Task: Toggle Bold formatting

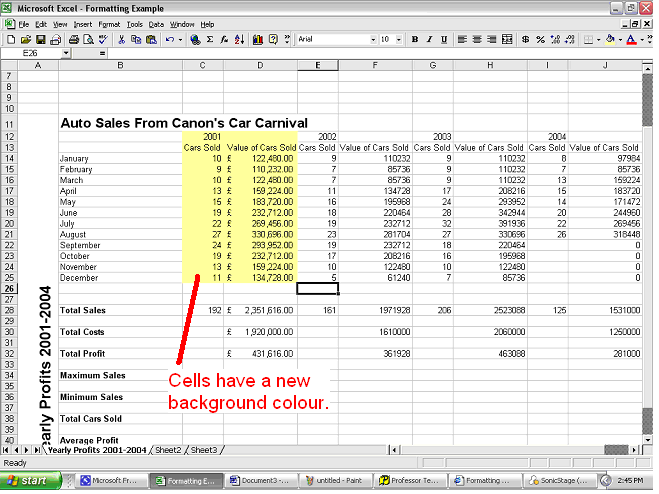Action: coord(414,39)
